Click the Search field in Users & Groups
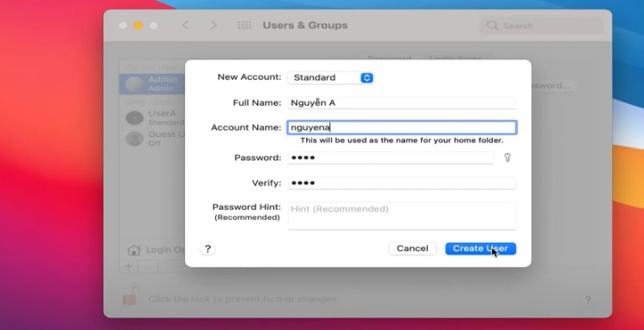 pyautogui.click(x=541, y=25)
